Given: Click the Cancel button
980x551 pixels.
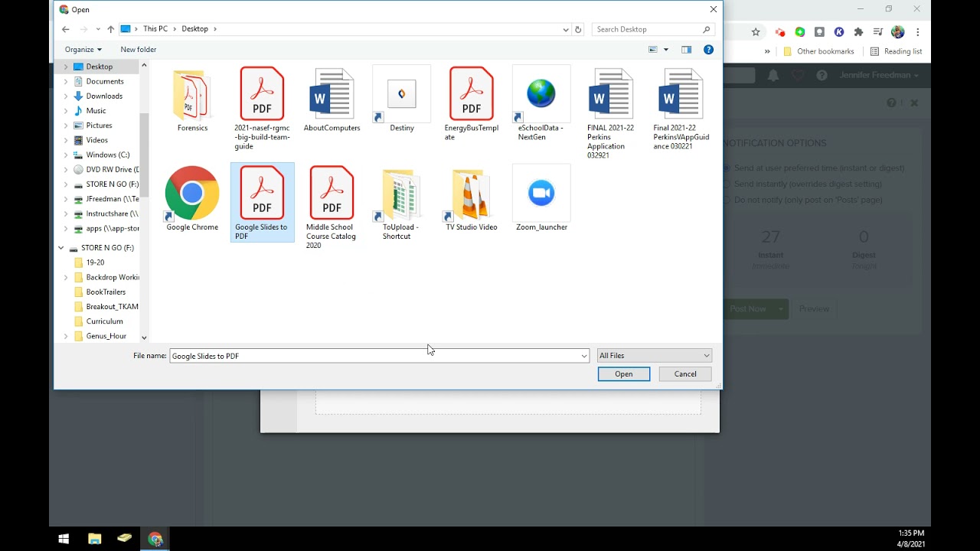Looking at the screenshot, I should tap(685, 374).
